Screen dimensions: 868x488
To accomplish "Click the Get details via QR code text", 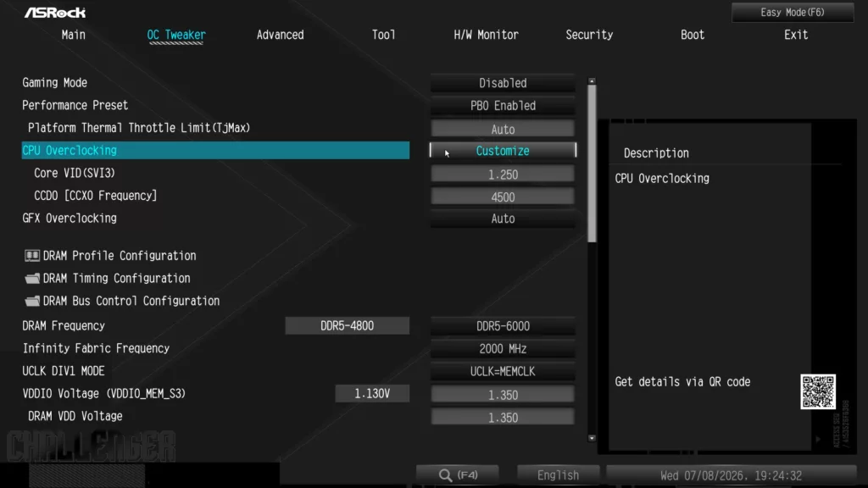I will pyautogui.click(x=682, y=382).
